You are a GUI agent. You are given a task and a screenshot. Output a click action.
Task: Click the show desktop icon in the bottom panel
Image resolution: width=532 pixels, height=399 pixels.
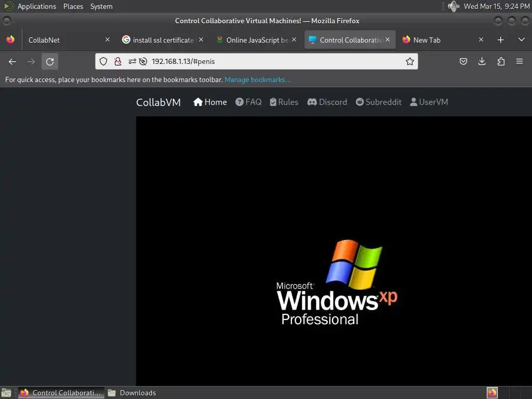(6, 393)
